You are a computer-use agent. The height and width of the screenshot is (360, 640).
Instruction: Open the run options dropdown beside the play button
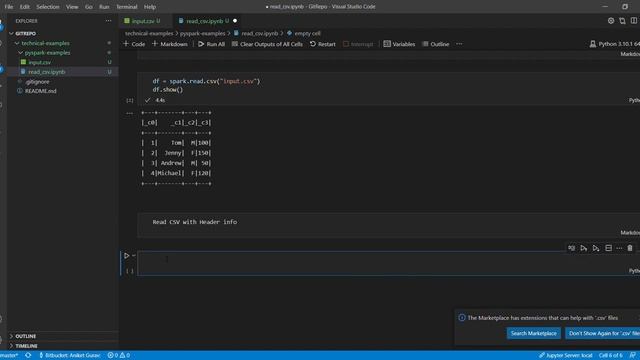[x=134, y=256]
